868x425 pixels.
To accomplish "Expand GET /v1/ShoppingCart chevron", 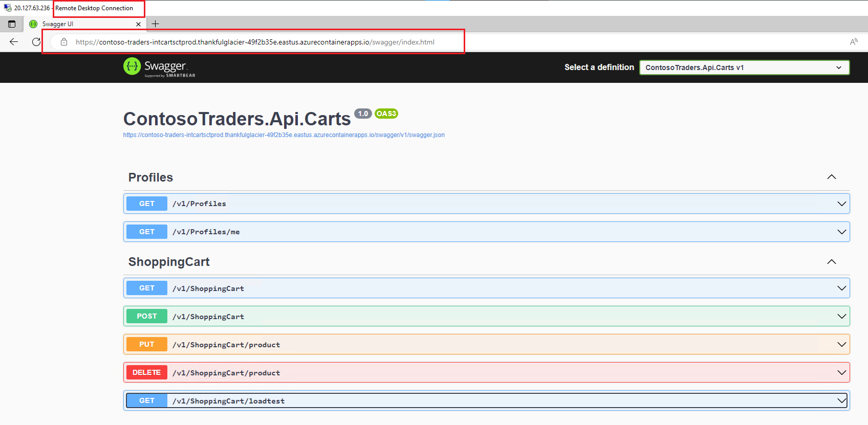I will point(841,288).
